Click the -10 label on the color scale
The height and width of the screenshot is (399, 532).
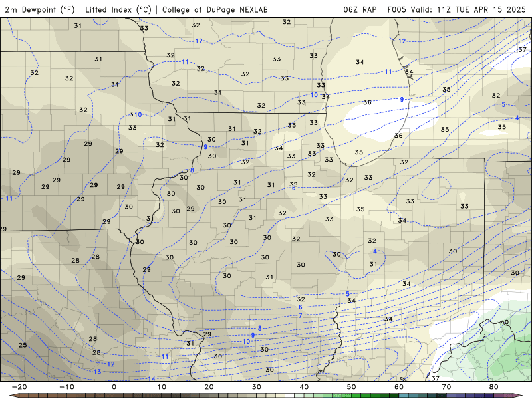pos(66,387)
